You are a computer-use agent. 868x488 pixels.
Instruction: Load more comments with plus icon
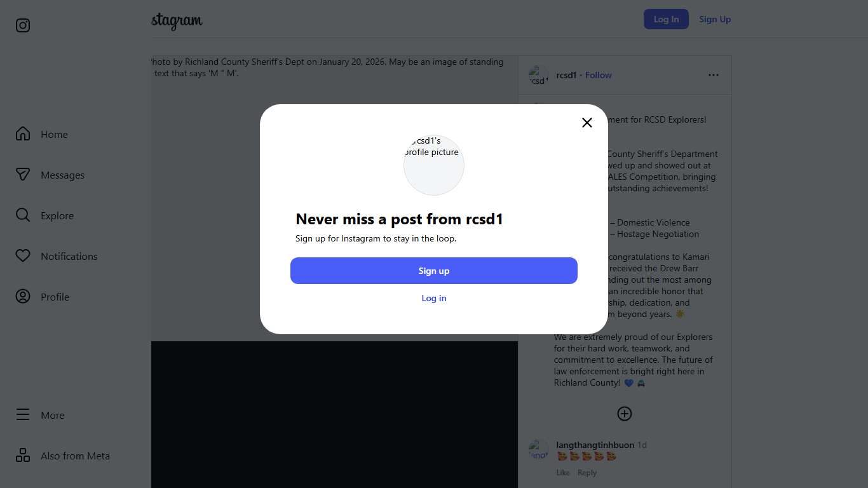[x=625, y=414]
